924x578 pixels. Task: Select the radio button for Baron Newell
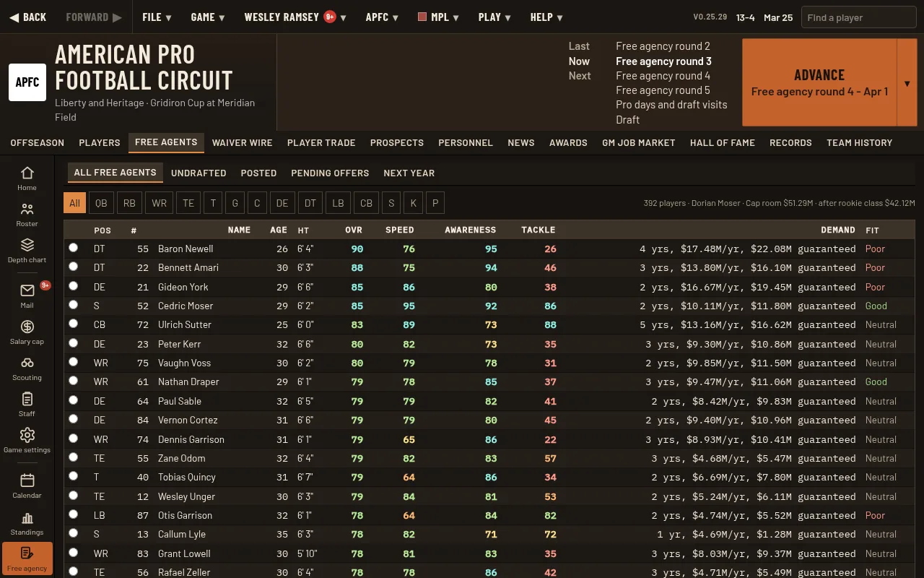pos(73,248)
